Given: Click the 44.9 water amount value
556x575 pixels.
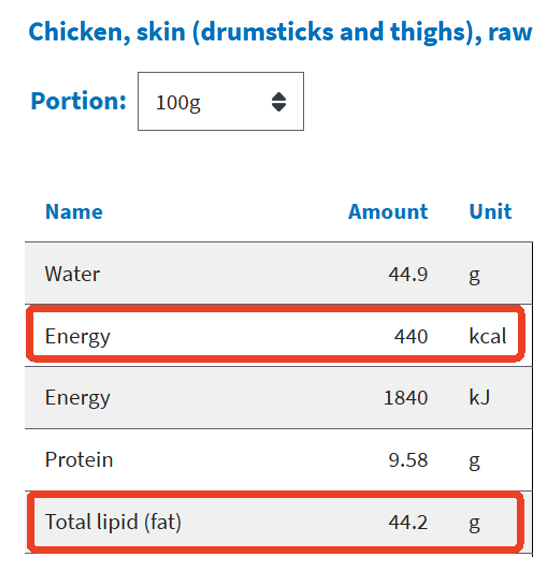Looking at the screenshot, I should pos(408,274).
